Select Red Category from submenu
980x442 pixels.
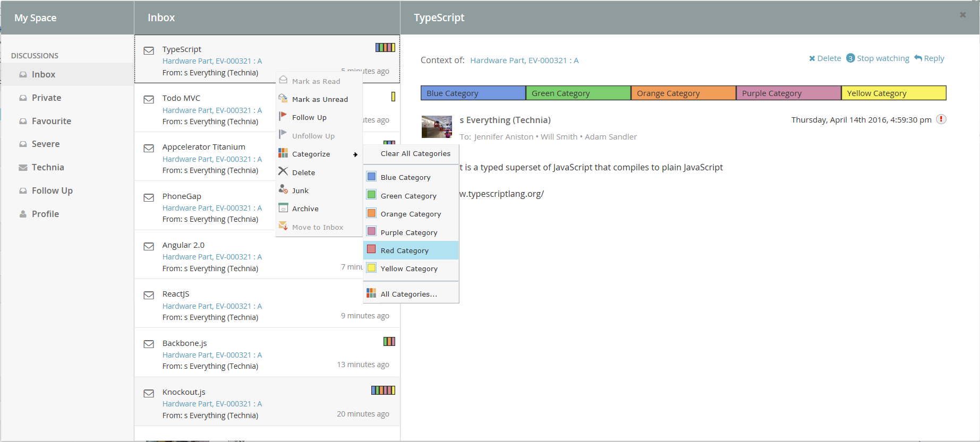(x=404, y=250)
